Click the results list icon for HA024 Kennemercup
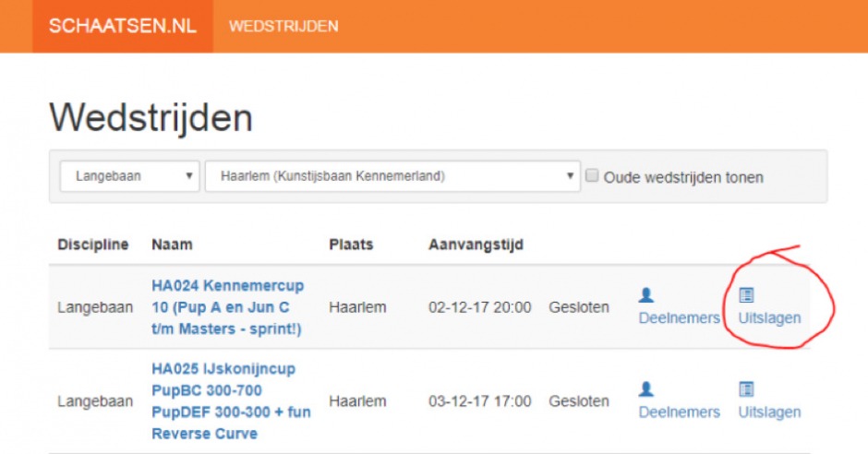 click(x=746, y=295)
